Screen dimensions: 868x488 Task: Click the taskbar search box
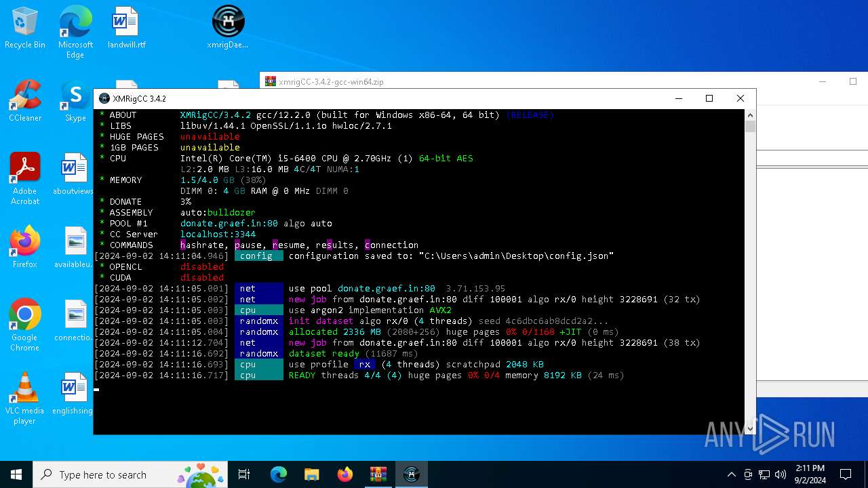pos(130,474)
